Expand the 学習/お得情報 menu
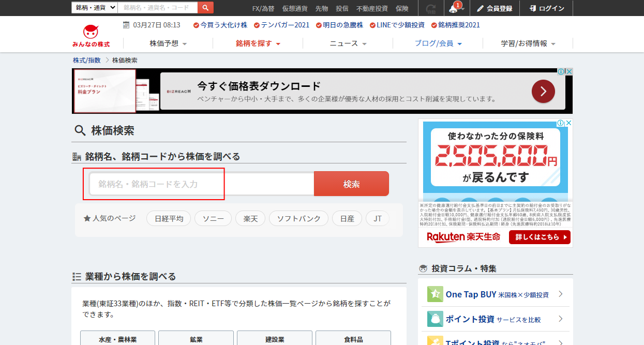 [528, 43]
